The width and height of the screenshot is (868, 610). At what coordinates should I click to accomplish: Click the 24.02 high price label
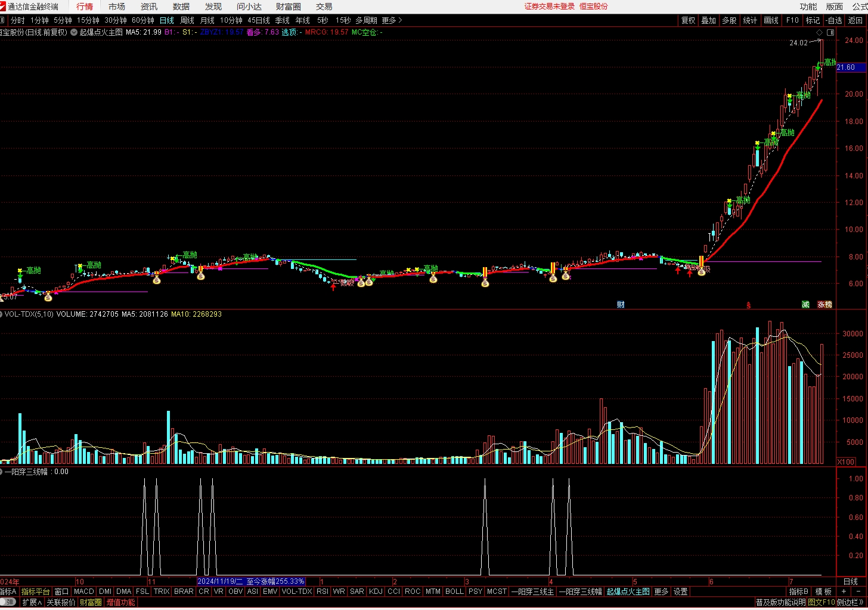point(798,43)
